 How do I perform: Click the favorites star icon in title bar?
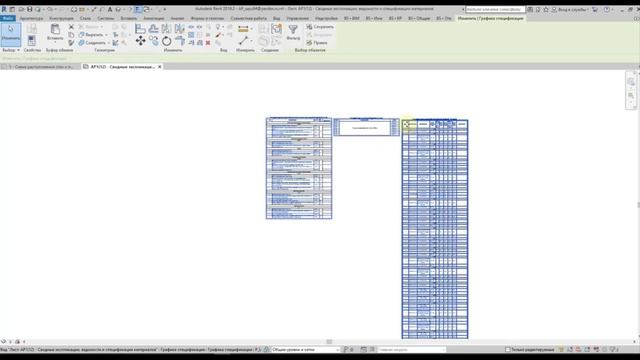[546, 9]
